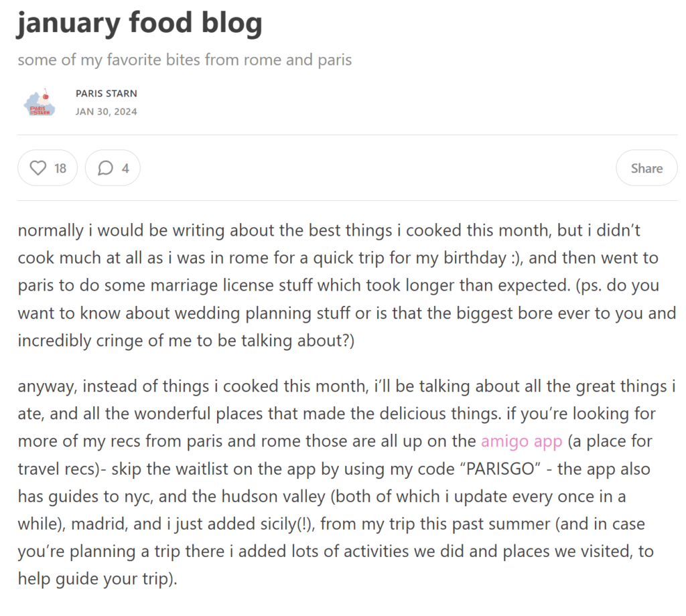The width and height of the screenshot is (686, 616).
Task: Click the Share button
Action: (646, 168)
